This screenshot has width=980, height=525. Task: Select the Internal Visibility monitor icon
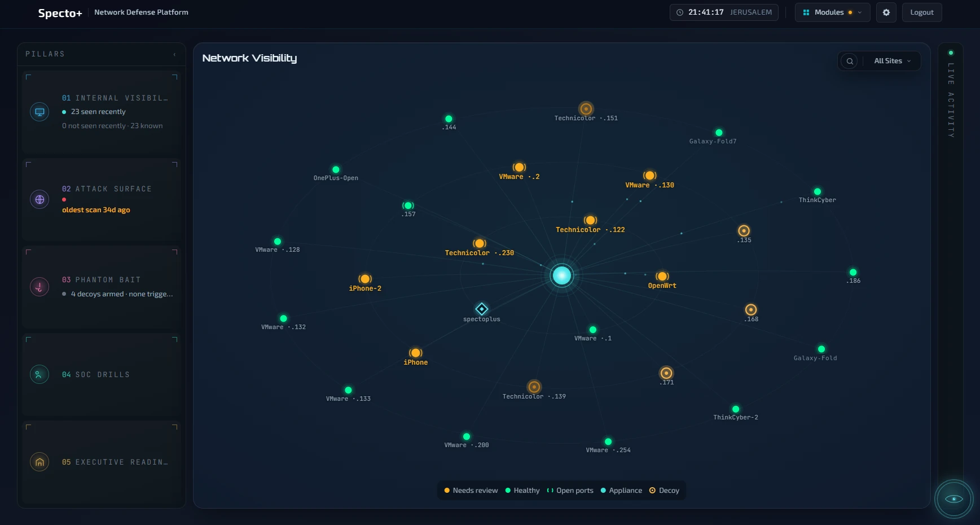39,112
